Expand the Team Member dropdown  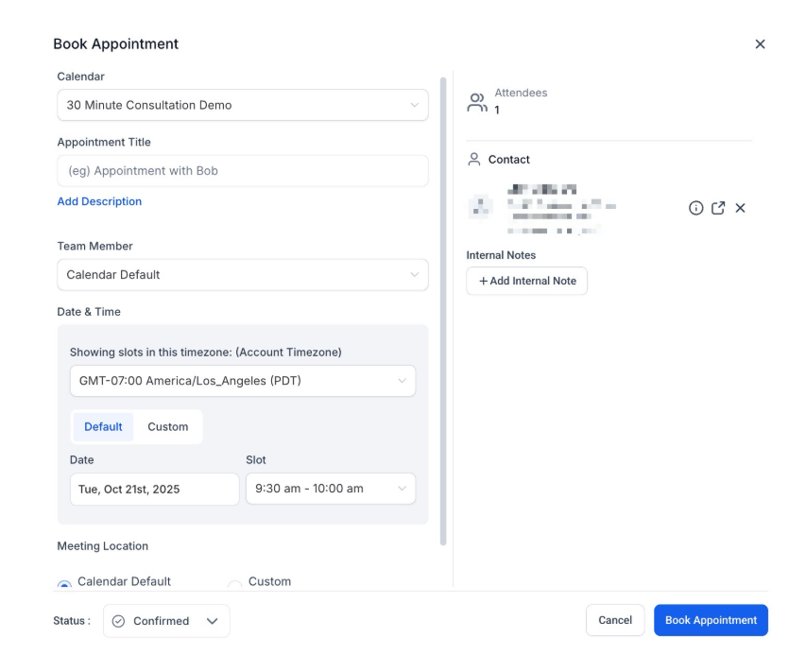coord(242,275)
